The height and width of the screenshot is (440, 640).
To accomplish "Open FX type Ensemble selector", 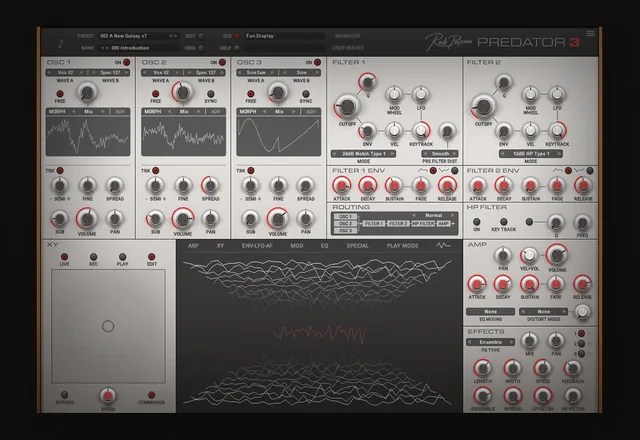I will pyautogui.click(x=491, y=342).
